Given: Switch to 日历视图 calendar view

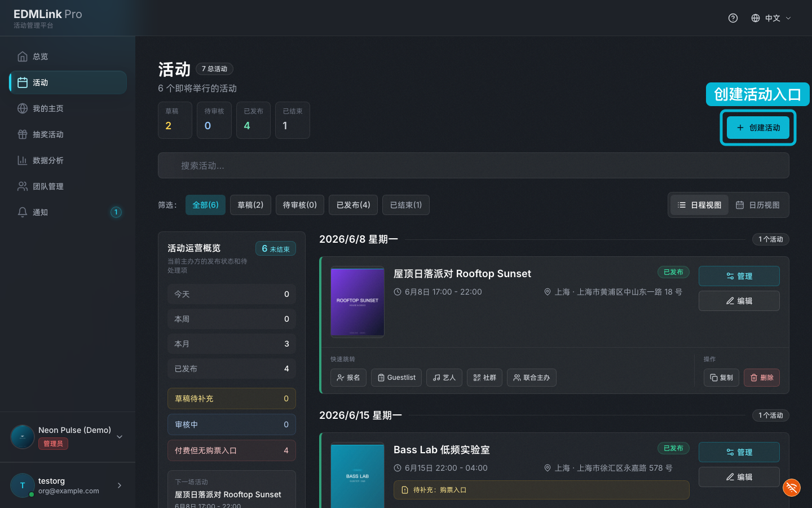Looking at the screenshot, I should click(758, 205).
